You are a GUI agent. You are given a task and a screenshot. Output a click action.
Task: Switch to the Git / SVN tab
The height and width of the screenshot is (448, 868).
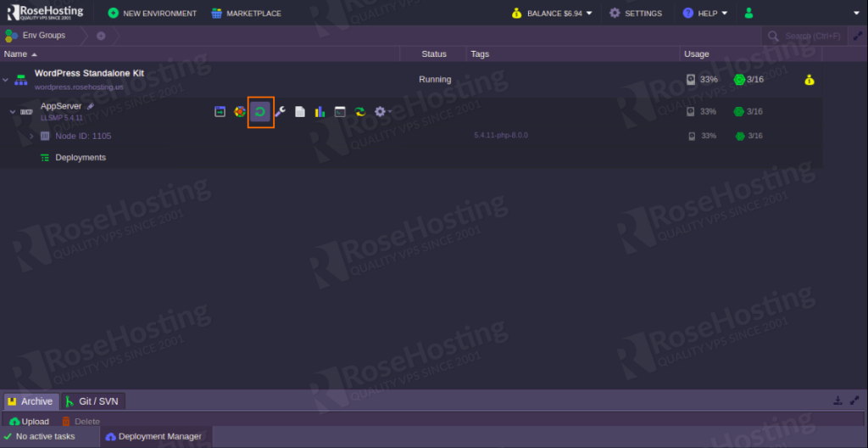[x=93, y=401]
